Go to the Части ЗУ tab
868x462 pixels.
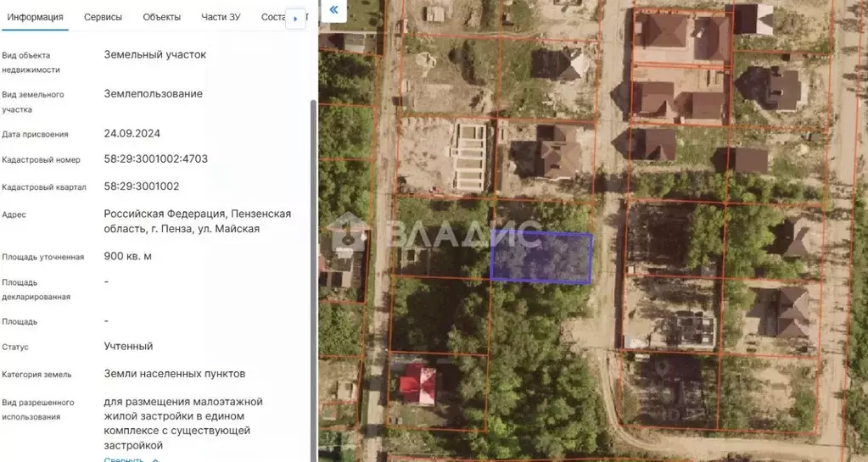[x=221, y=17]
